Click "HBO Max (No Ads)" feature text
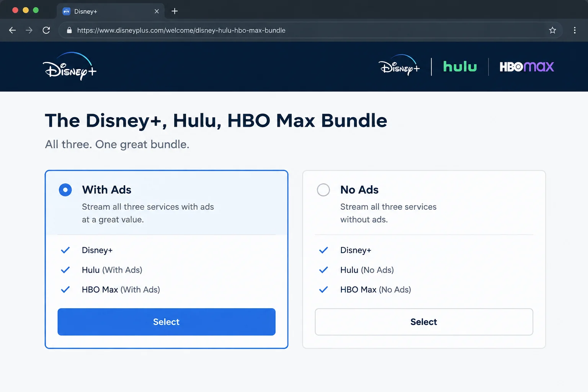This screenshot has width=588, height=392. [x=376, y=290]
